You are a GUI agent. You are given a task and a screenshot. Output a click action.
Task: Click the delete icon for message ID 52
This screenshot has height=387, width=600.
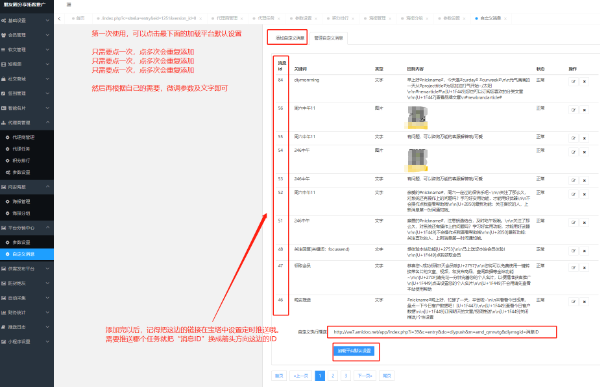[584, 194]
